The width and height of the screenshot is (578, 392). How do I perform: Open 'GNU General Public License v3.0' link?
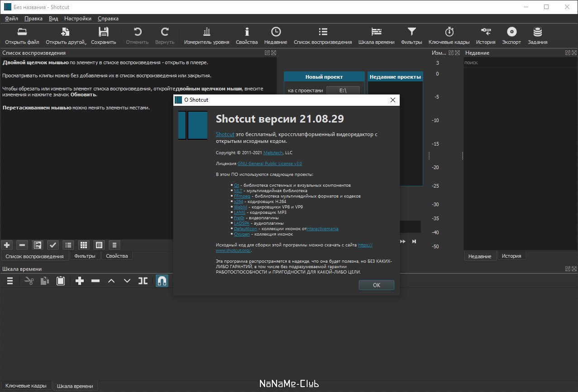269,164
